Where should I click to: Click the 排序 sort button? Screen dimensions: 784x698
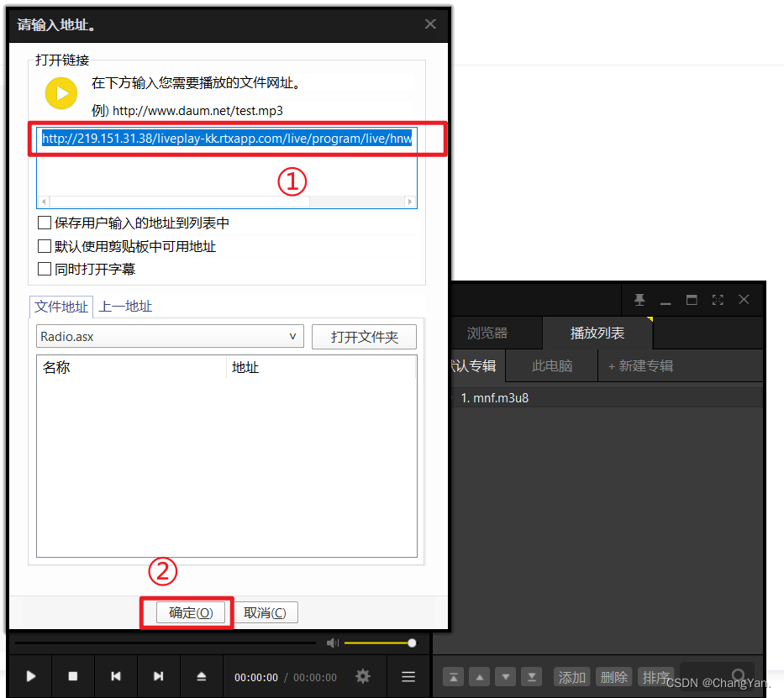[x=656, y=678]
